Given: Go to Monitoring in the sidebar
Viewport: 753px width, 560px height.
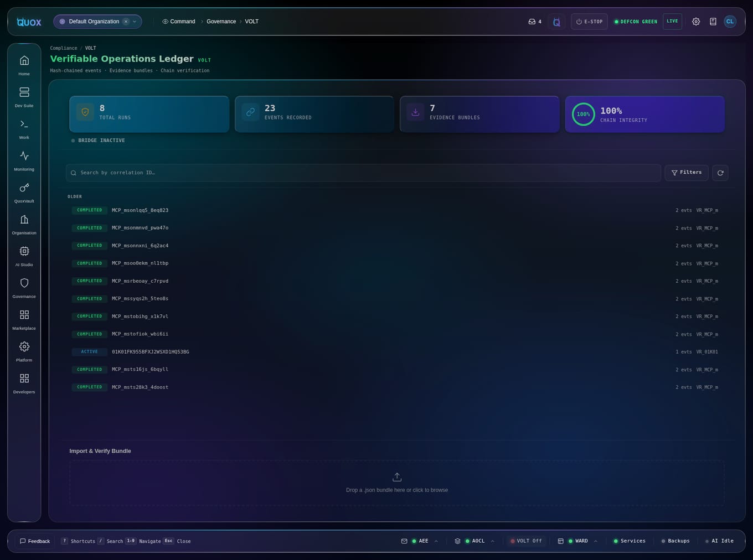Looking at the screenshot, I should pyautogui.click(x=24, y=160).
